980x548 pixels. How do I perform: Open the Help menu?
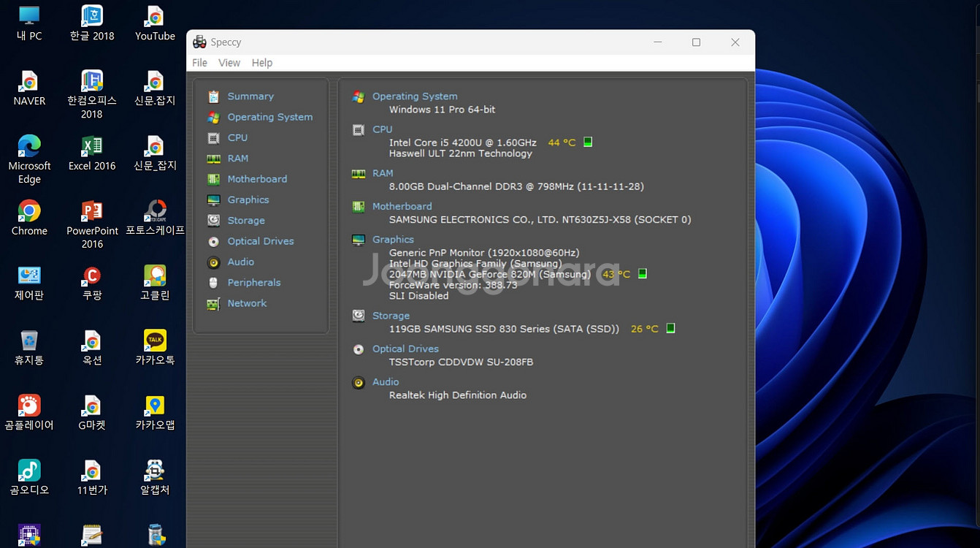(x=262, y=63)
